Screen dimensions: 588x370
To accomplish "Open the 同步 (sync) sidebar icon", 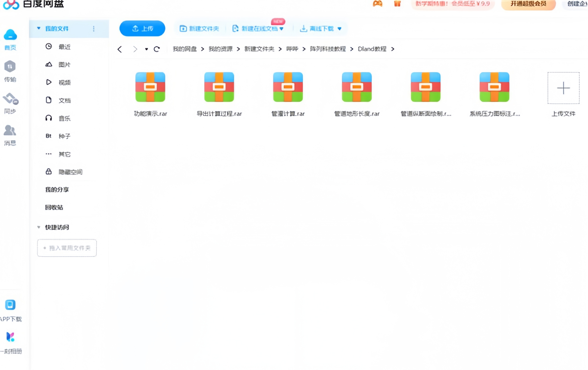I will [x=10, y=99].
